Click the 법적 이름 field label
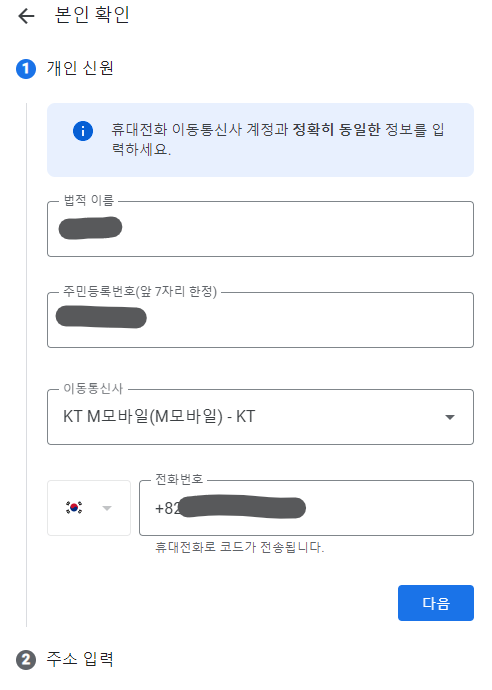This screenshot has height=690, width=492. pyautogui.click(x=89, y=200)
